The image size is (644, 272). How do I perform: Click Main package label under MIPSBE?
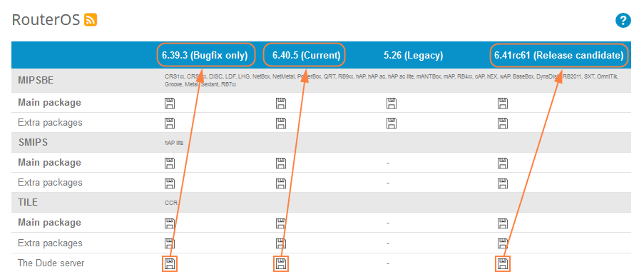(49, 103)
